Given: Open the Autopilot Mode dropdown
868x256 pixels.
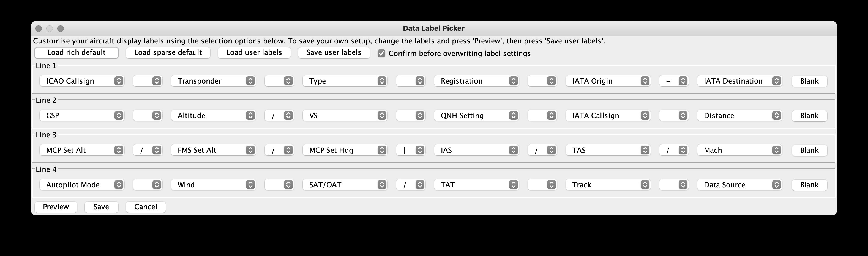Looking at the screenshot, I should tap(81, 185).
